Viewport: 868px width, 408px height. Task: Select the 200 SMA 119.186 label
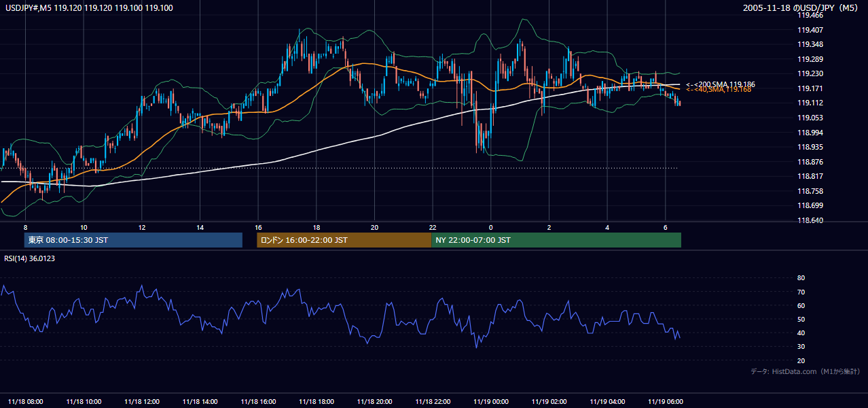click(x=720, y=84)
